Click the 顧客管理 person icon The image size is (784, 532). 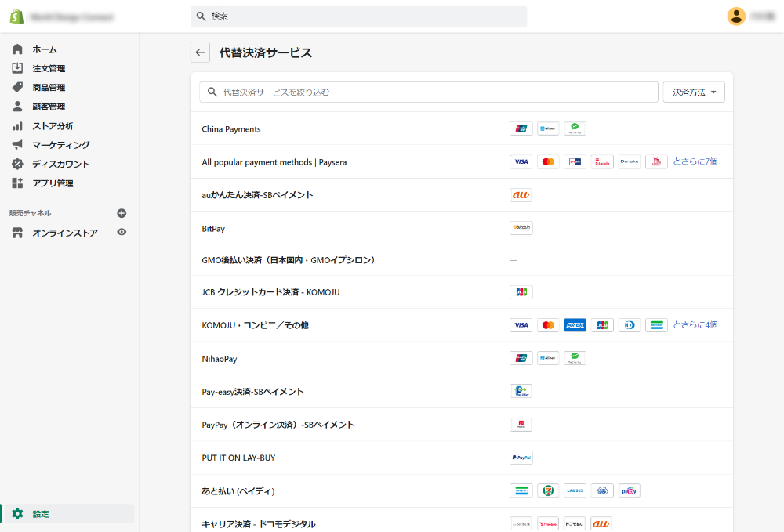[17, 106]
